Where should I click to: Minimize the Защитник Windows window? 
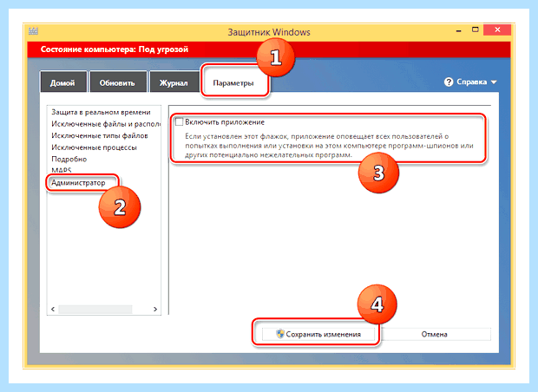459,31
